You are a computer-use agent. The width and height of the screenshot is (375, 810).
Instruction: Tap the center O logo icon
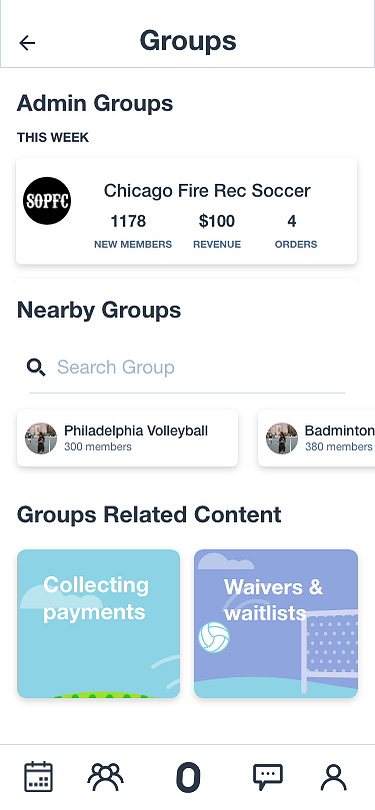click(188, 777)
